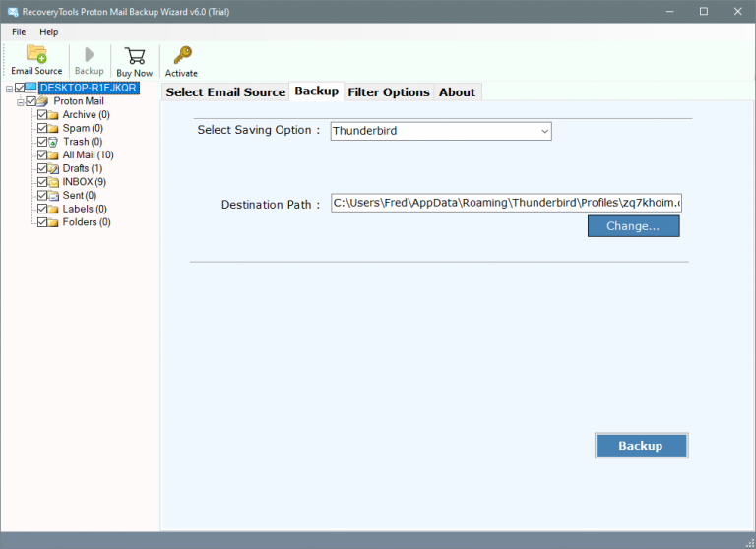Open the Select Saving Option dropdown
756x549 pixels.
(441, 131)
